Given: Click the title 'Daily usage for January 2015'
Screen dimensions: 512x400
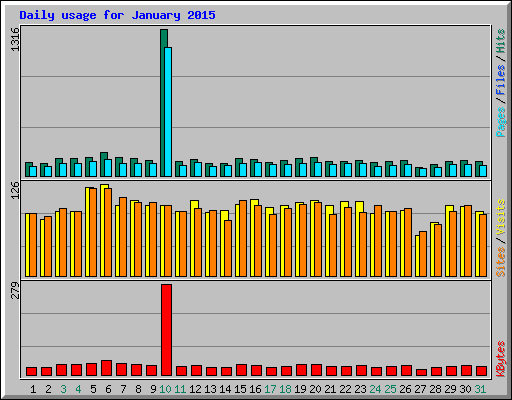Looking at the screenshot, I should click(x=117, y=15).
